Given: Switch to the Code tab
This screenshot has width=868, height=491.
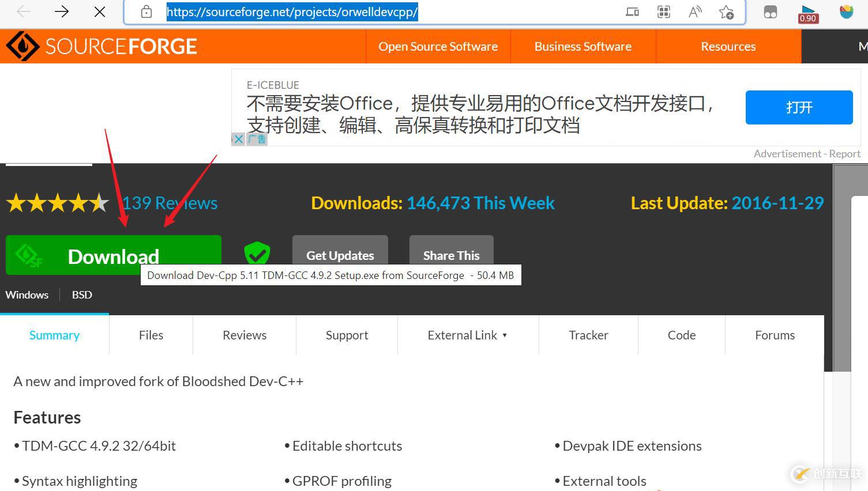Looking at the screenshot, I should [x=682, y=335].
